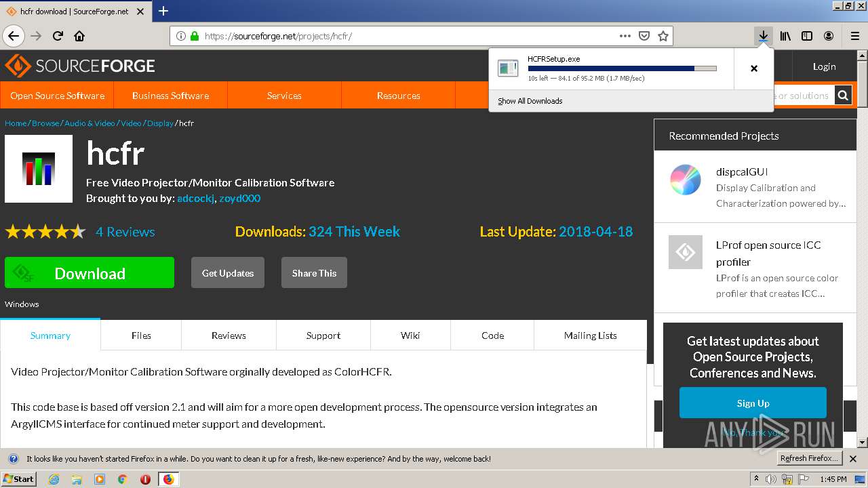Image resolution: width=868 pixels, height=488 pixels.
Task: Switch to the Code tab
Action: coord(492,335)
